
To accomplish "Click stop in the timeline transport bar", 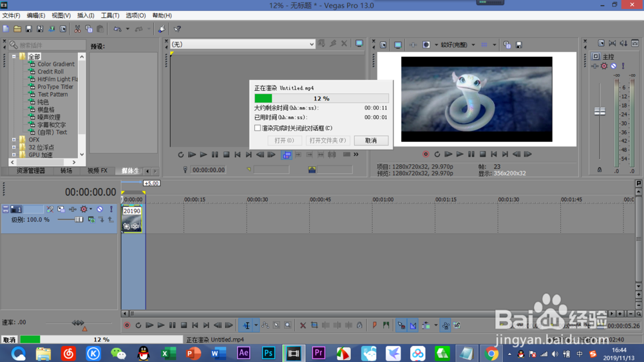I will point(184,325).
